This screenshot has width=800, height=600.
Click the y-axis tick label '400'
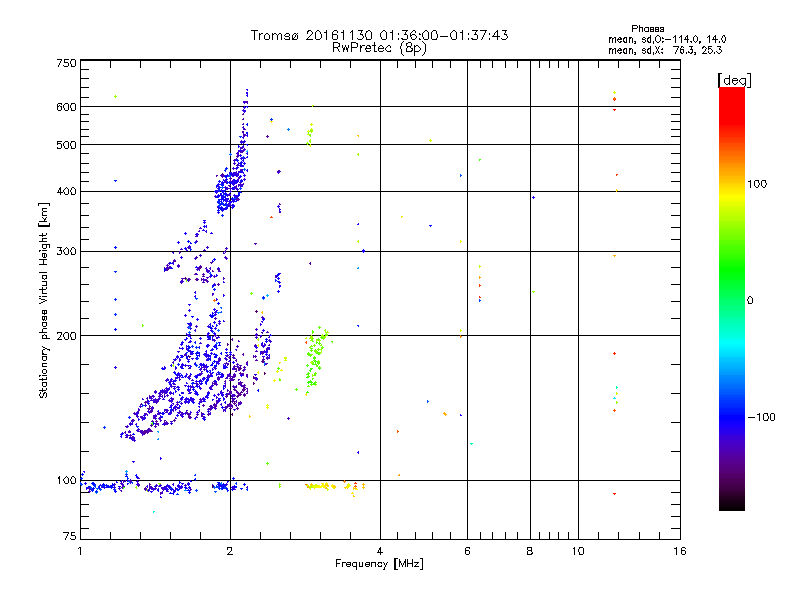point(66,191)
